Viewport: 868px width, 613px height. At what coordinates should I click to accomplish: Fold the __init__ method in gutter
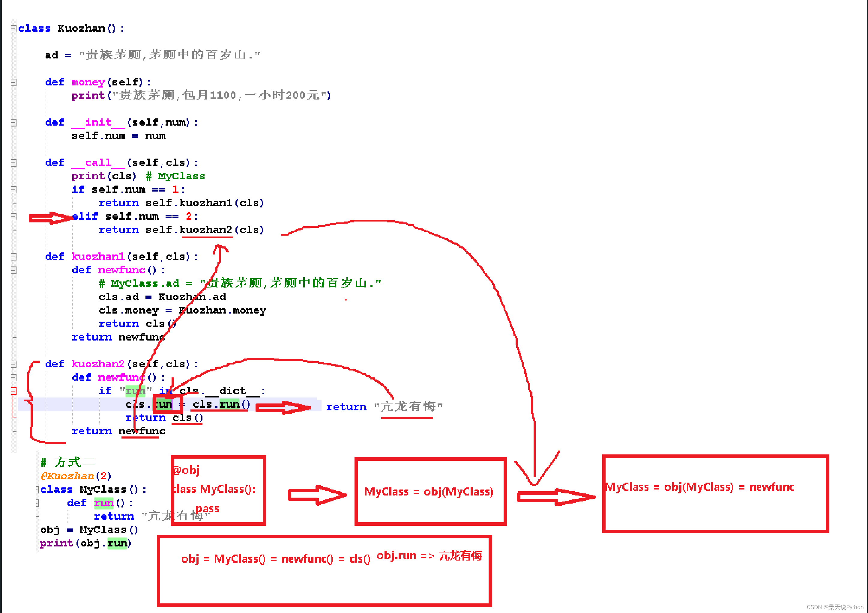(x=14, y=122)
